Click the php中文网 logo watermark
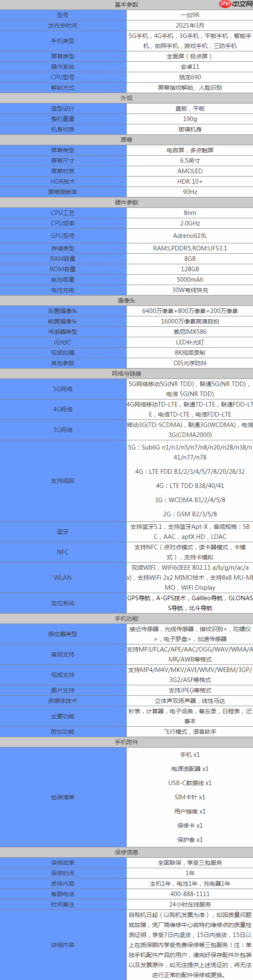Screen dimensions: 253x980 [x=235, y=4]
